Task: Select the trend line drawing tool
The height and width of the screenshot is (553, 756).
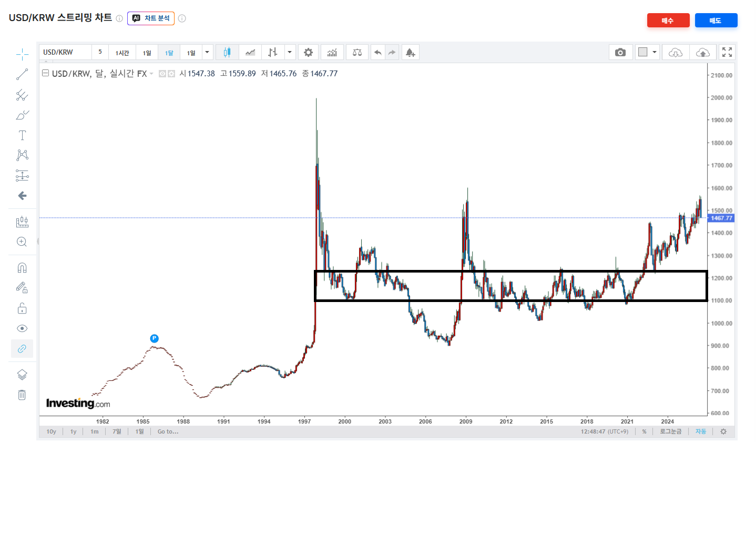Action: pos(22,74)
